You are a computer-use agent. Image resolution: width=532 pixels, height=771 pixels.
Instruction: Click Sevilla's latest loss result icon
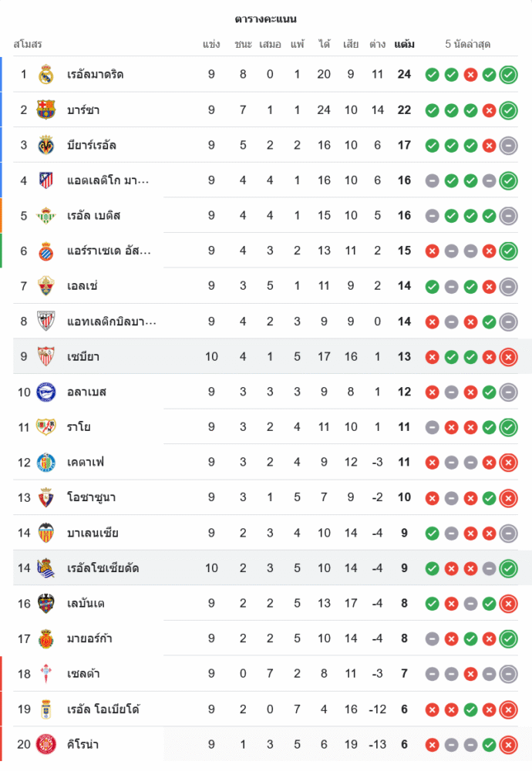tap(508, 357)
